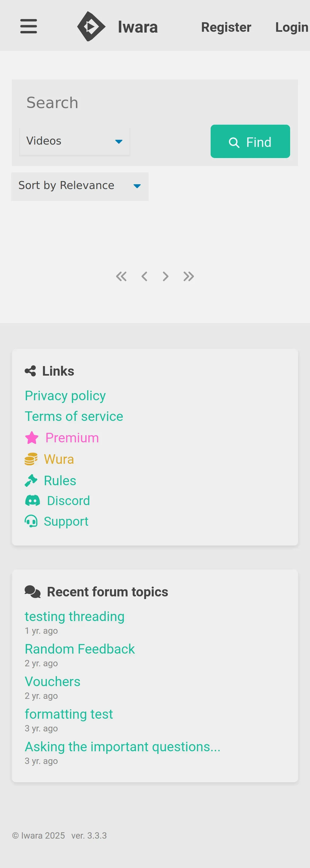Open the Videos search type dropdown

coord(74,141)
